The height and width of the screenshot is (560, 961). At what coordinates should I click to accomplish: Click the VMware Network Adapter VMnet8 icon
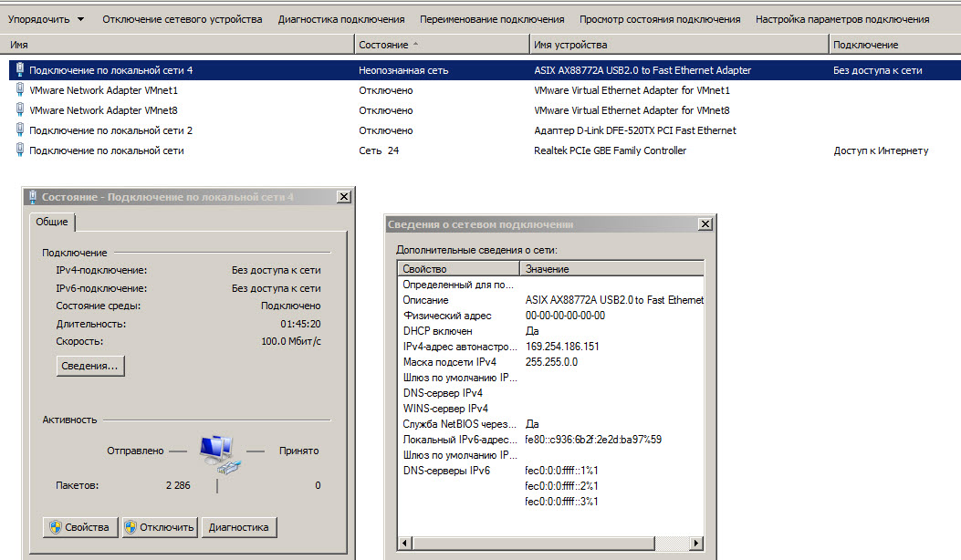click(x=20, y=110)
